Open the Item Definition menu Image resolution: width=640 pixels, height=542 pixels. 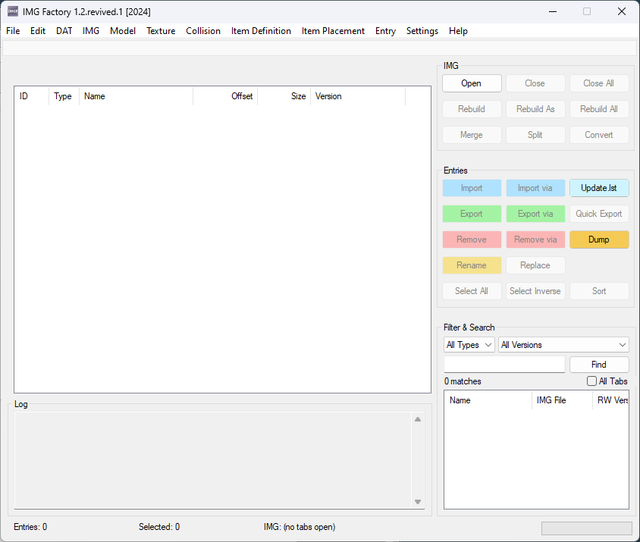point(261,31)
